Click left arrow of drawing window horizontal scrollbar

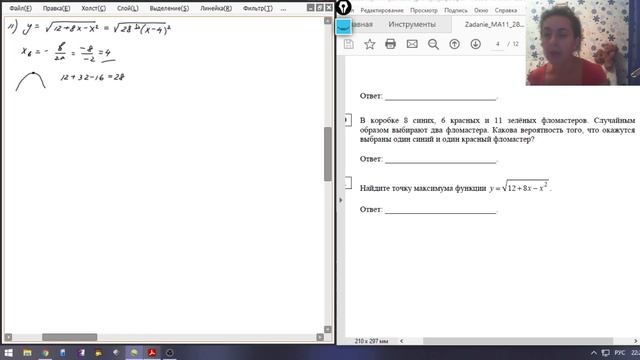(9, 337)
